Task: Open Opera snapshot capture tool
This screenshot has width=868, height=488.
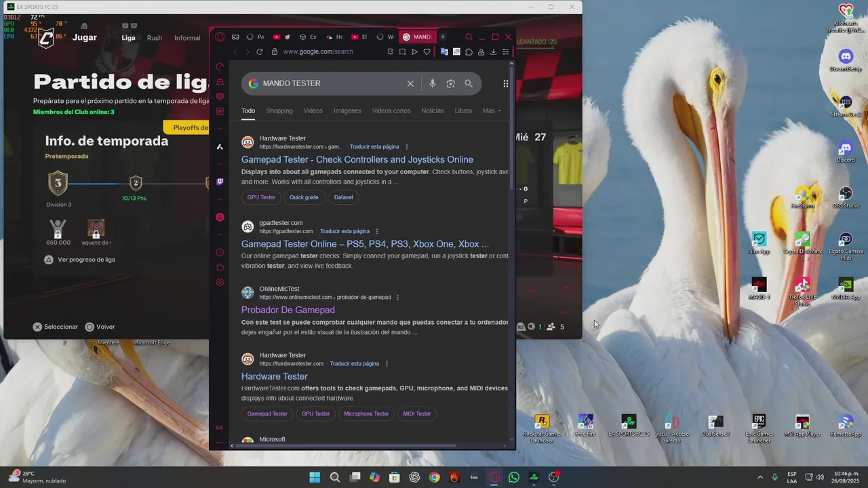Action: [402, 52]
